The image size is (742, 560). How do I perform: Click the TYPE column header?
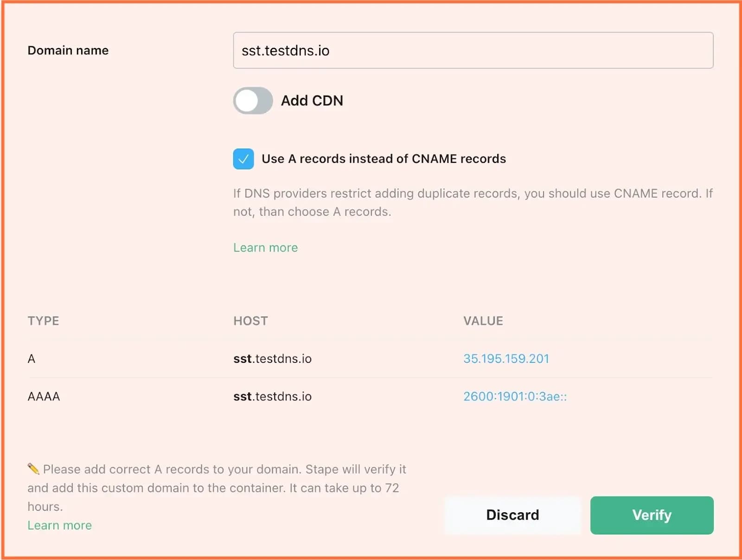(x=43, y=320)
